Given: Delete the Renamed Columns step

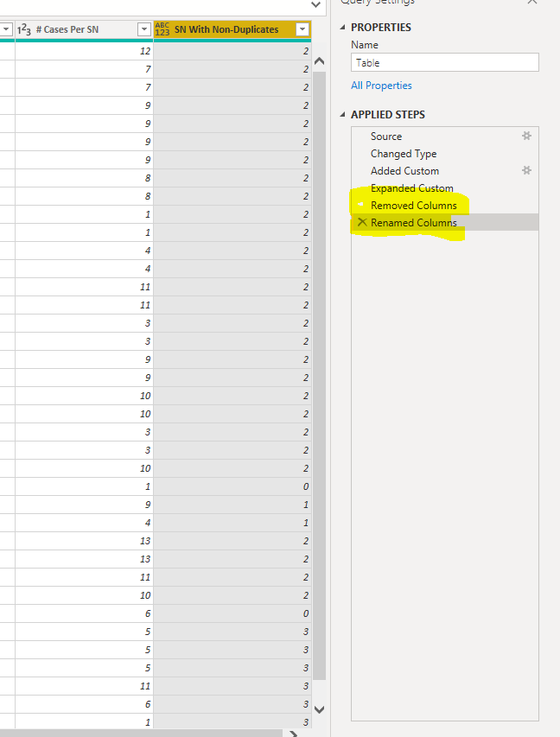Looking at the screenshot, I should pos(361,222).
